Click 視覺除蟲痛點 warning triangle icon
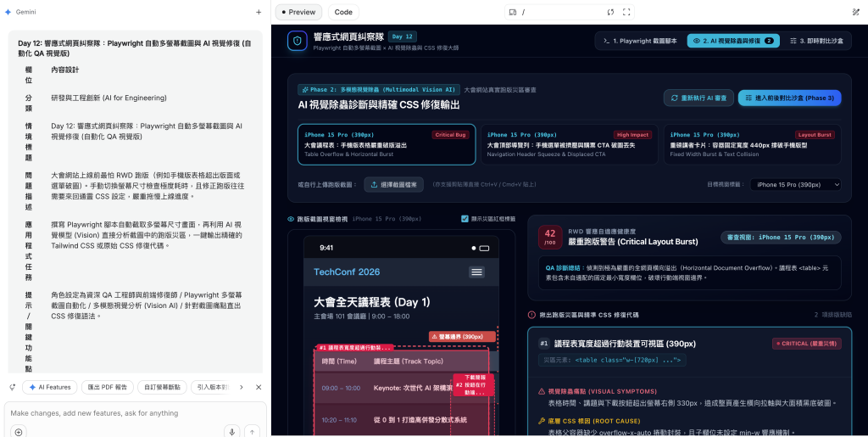The width and height of the screenshot is (868, 437). pos(542,391)
